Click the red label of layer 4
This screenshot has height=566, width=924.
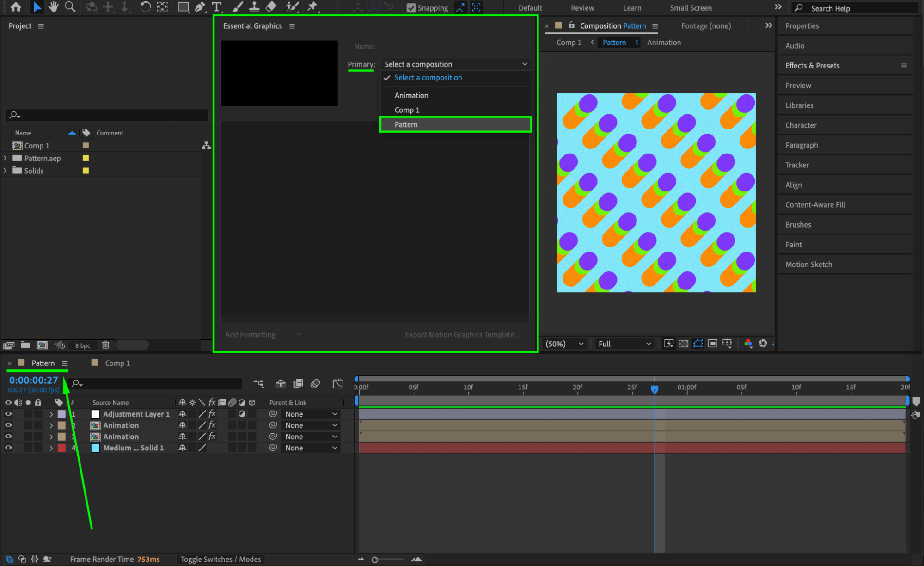(61, 448)
